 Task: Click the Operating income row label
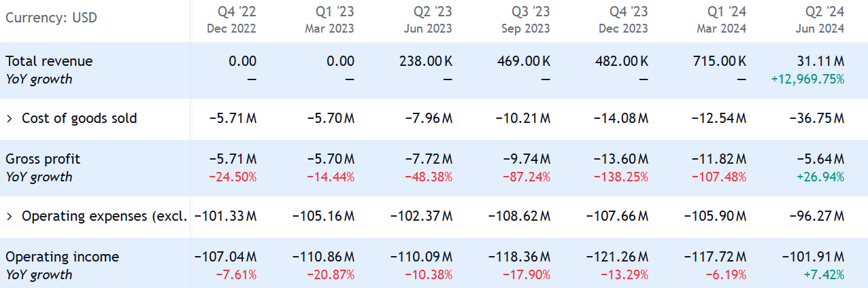[62, 257]
